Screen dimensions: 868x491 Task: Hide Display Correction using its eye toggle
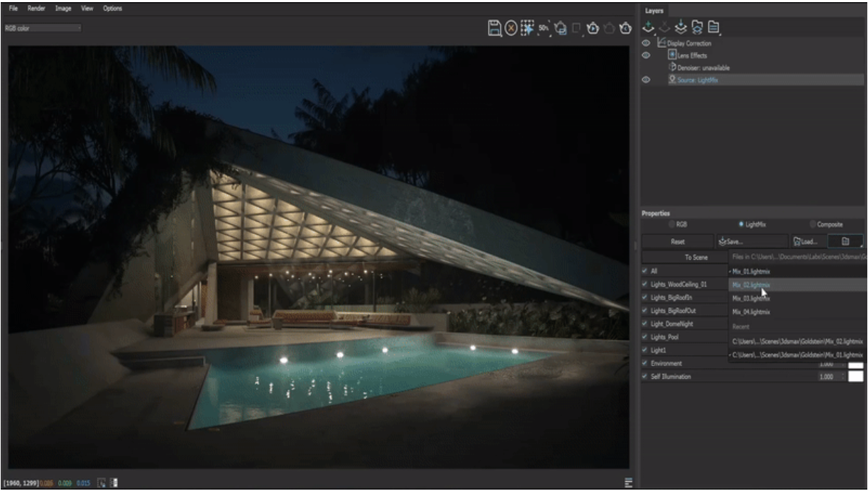tap(646, 43)
